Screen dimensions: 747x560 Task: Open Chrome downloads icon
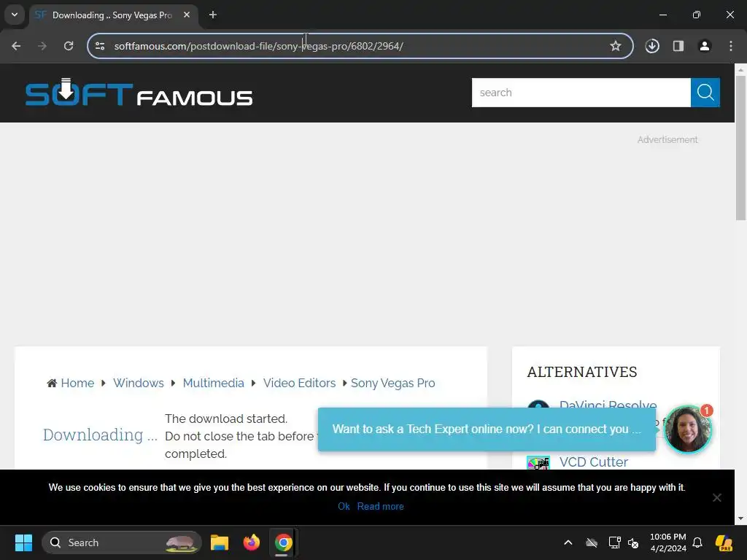(652, 46)
